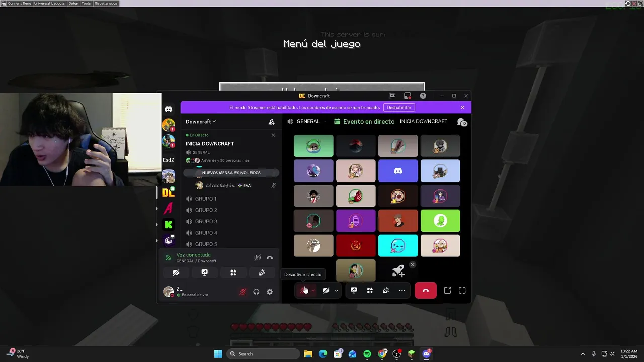
Task: Open red A server icon
Action: coord(168,208)
